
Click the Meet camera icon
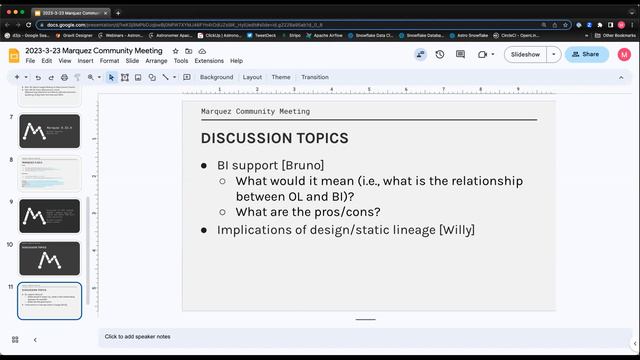point(482,54)
